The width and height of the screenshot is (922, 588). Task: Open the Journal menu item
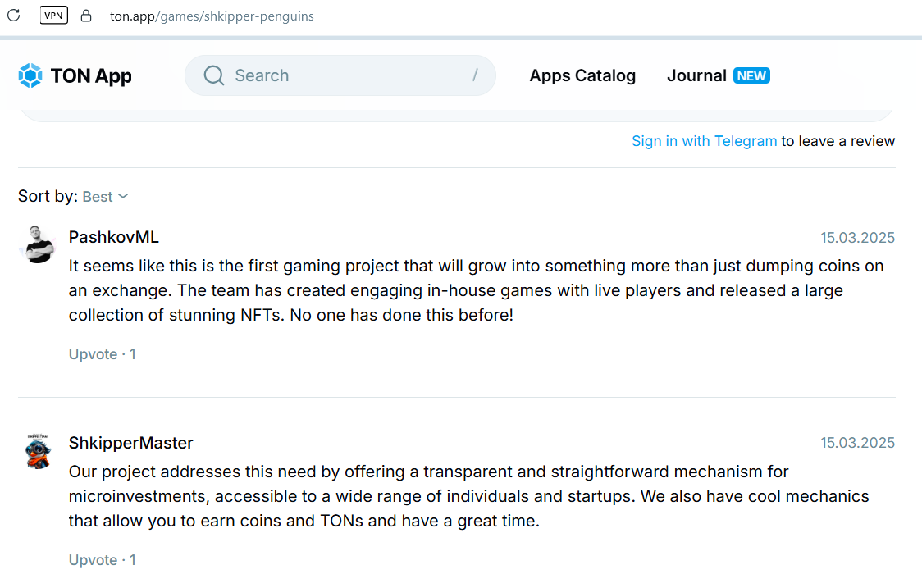tap(696, 75)
